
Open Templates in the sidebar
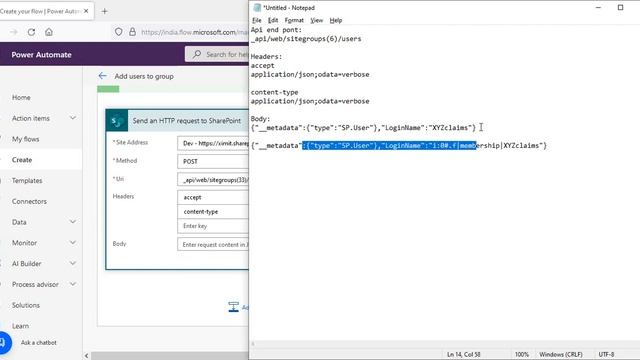coord(27,180)
